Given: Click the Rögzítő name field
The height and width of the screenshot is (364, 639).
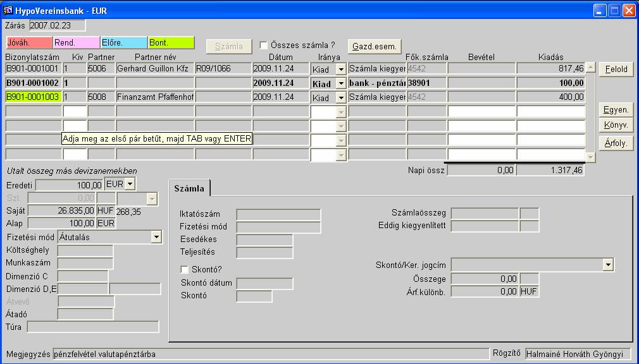Looking at the screenshot, I should (x=578, y=354).
